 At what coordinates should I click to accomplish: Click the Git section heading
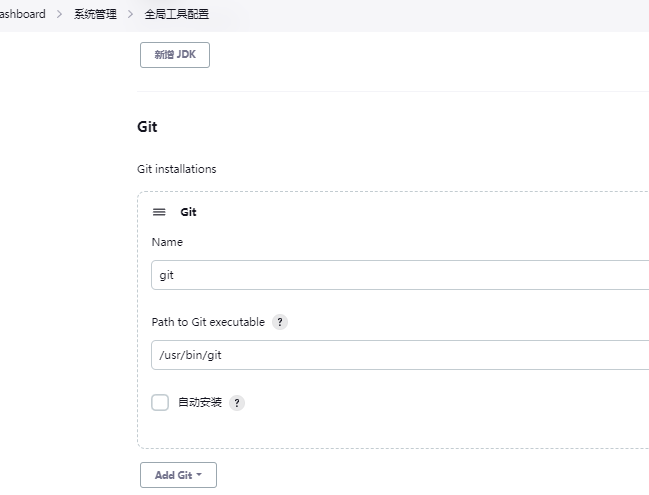tap(147, 127)
